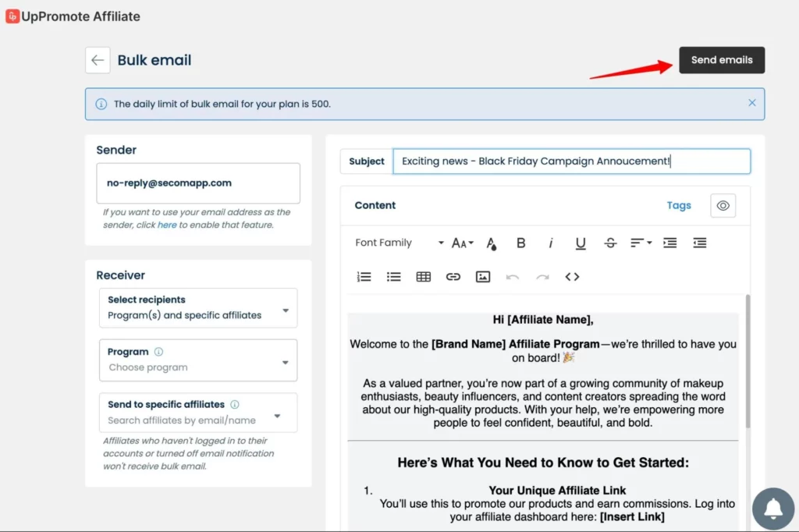This screenshot has height=532, width=799.
Task: Expand the Font Family dropdown
Action: [x=399, y=243]
